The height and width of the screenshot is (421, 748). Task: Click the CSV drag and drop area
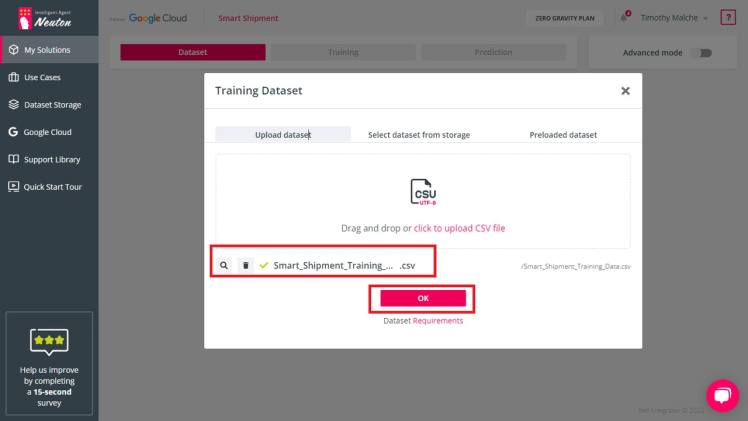423,201
